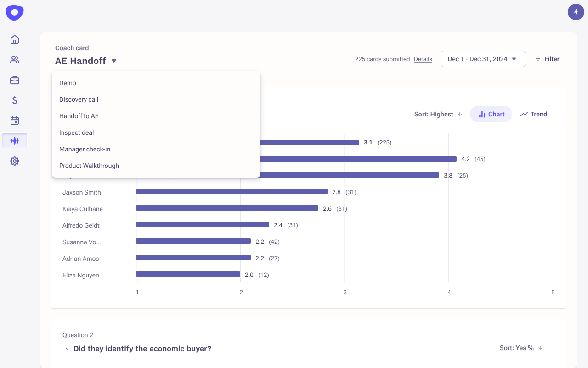Image resolution: width=588 pixels, height=368 pixels.
Task: Click the bar valued 4.2 (45)
Action: tap(358, 159)
